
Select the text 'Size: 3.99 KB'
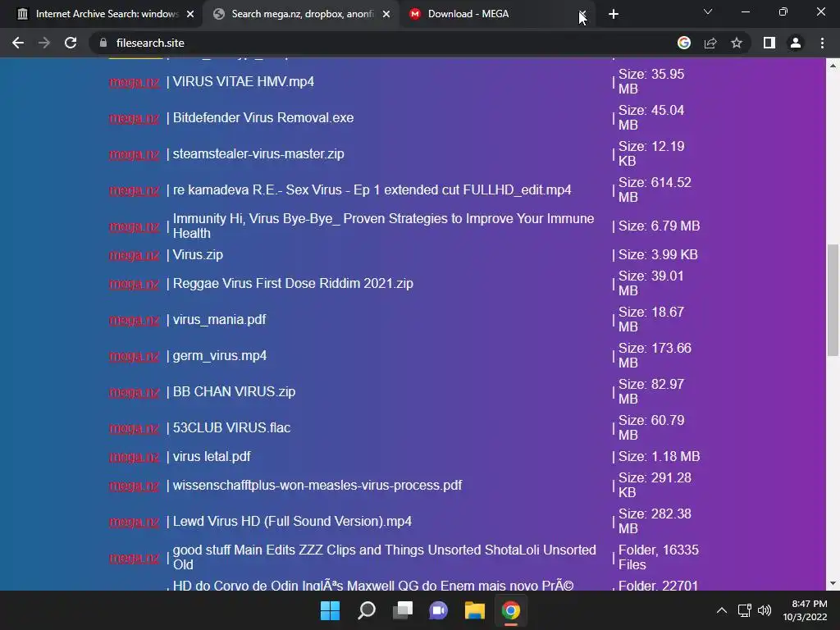coord(658,254)
